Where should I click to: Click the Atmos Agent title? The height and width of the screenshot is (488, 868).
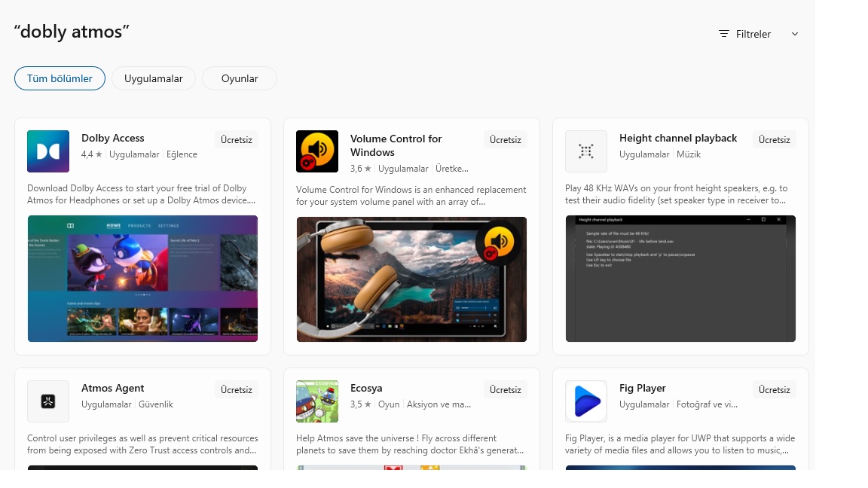(x=113, y=389)
